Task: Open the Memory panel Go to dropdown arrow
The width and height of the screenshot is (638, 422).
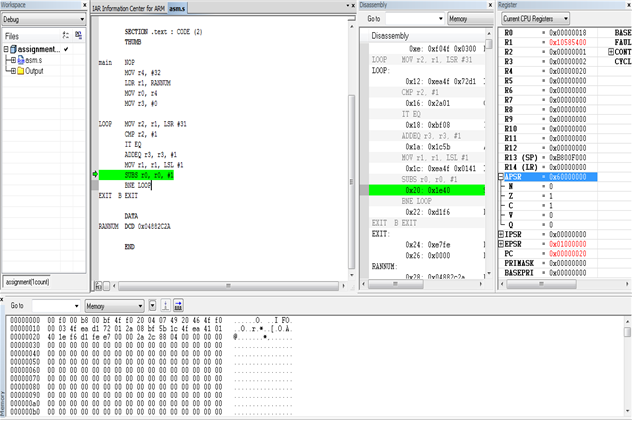Action: (76, 306)
